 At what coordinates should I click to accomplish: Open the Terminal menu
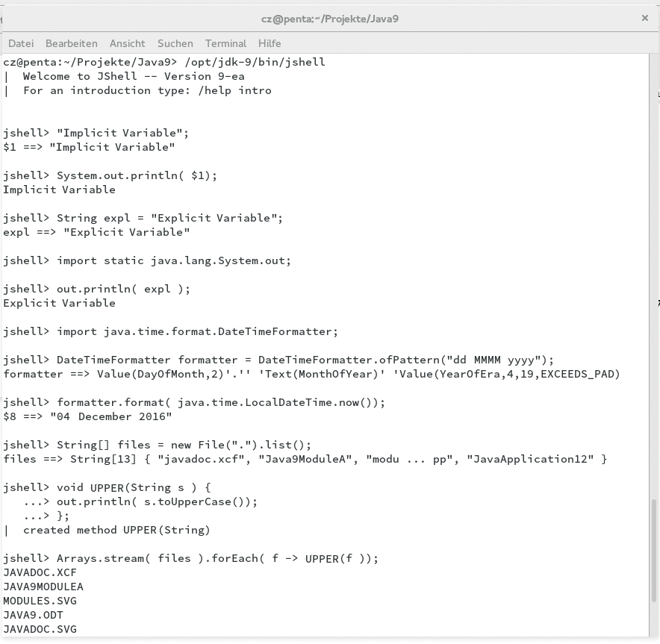point(225,43)
